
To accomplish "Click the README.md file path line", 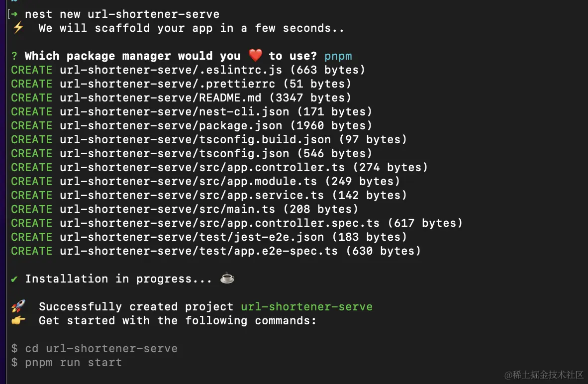I will pos(160,98).
